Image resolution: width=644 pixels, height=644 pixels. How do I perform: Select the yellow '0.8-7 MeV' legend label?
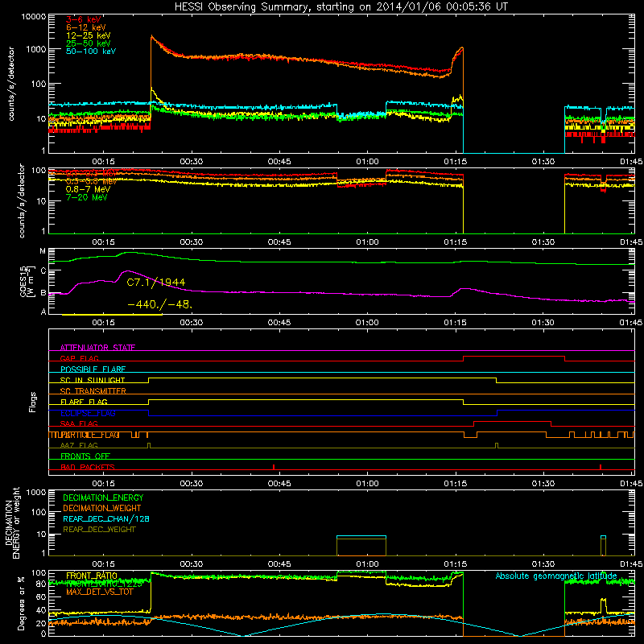pyautogui.click(x=89, y=189)
